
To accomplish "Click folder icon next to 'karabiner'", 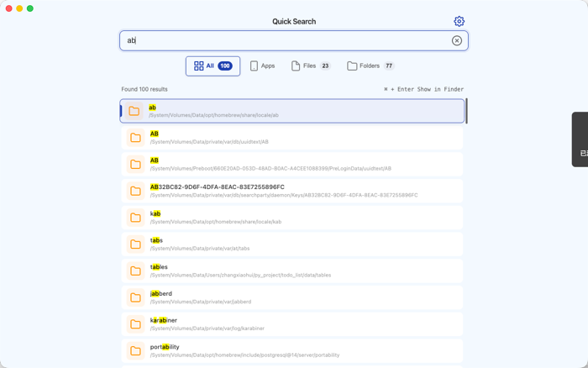I will (135, 324).
